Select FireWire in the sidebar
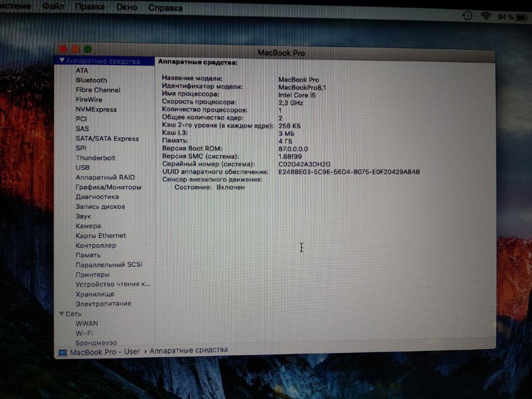The width and height of the screenshot is (532, 399). [x=89, y=100]
